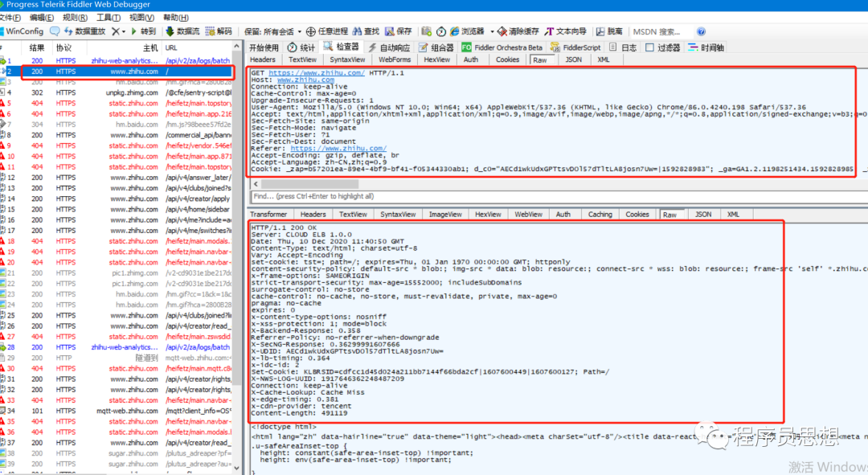Switch to the AutoResponder (自动响应) tab
Image resolution: width=868 pixels, height=475 pixels.
(x=389, y=47)
